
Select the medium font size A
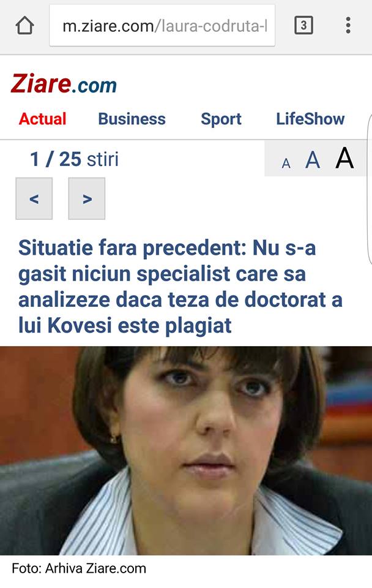[x=313, y=160]
